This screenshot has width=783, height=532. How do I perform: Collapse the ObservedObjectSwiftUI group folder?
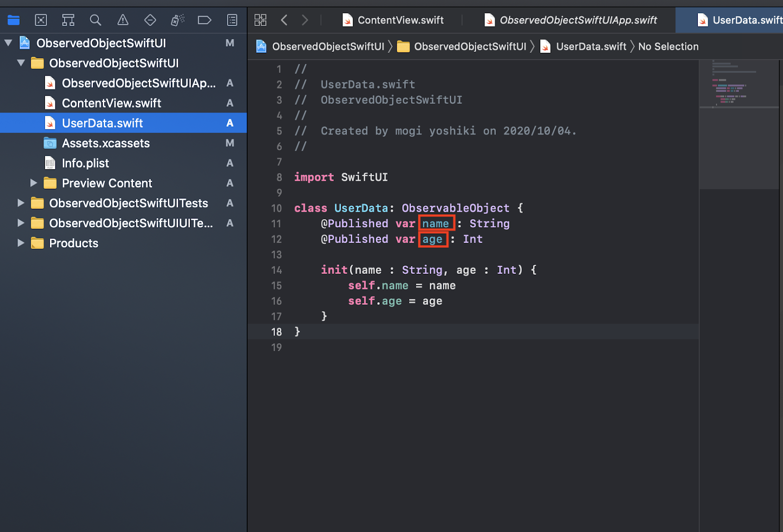[21, 63]
